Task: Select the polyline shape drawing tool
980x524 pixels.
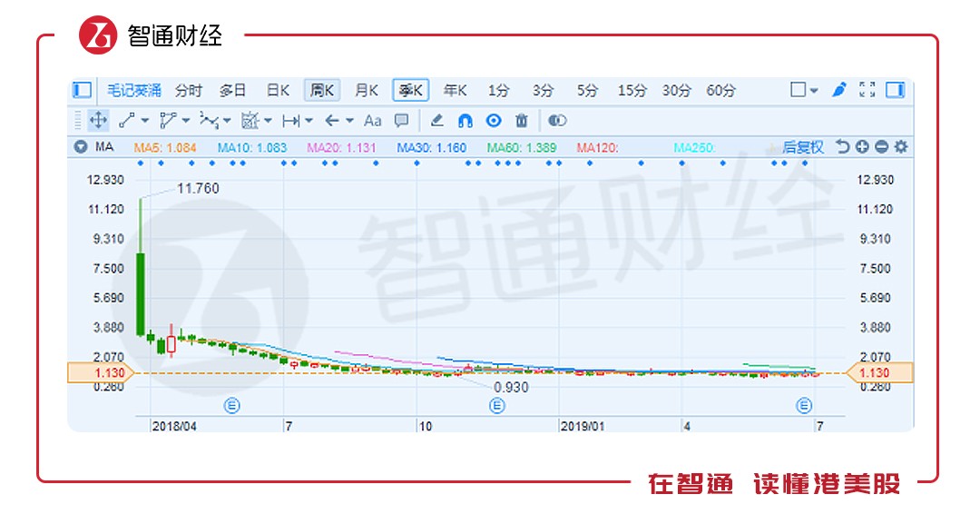Action: [x=168, y=120]
